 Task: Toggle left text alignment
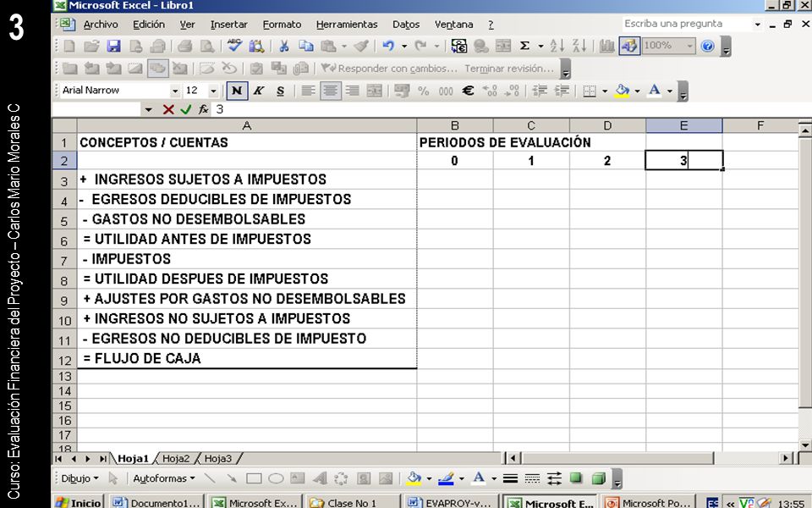click(308, 91)
